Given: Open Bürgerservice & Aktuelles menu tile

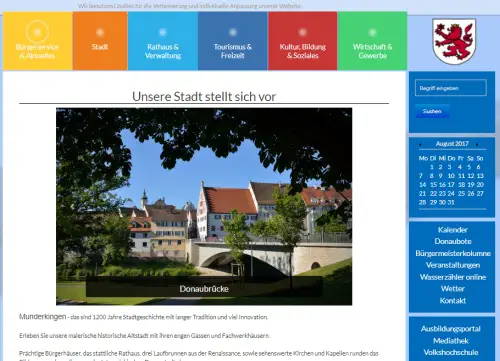Looking at the screenshot, I should click(37, 41).
